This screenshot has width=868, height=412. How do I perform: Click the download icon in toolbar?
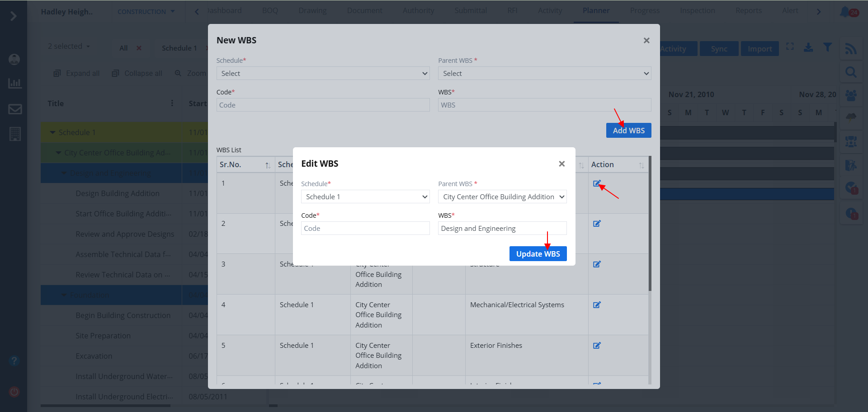click(x=808, y=47)
